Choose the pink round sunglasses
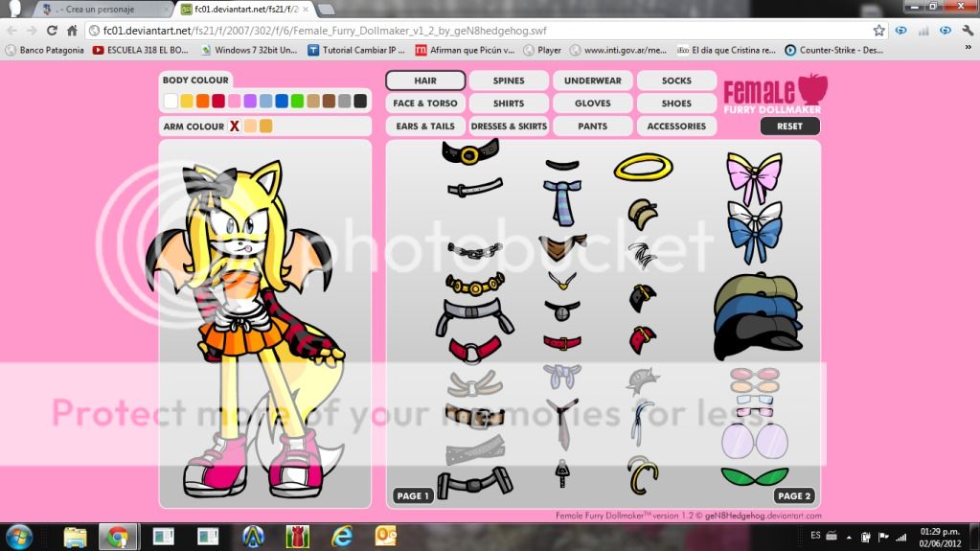The width and height of the screenshot is (980, 551). pos(755,374)
